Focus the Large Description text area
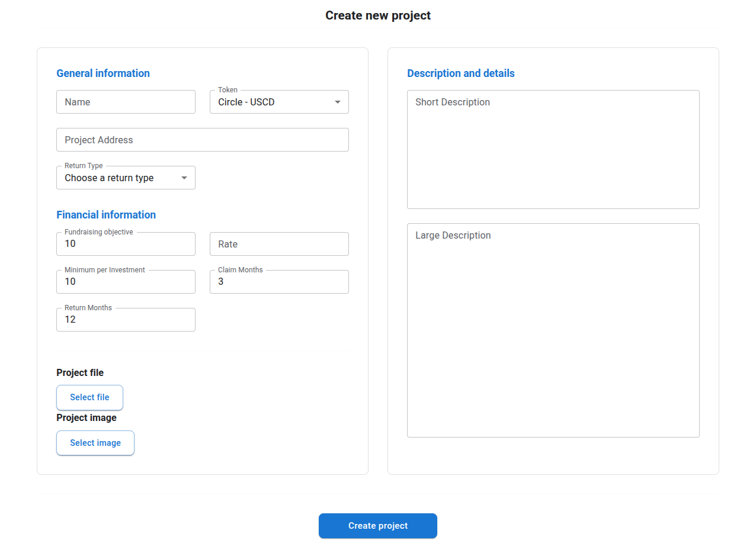Screen dimensions: 756x553 (x=553, y=330)
